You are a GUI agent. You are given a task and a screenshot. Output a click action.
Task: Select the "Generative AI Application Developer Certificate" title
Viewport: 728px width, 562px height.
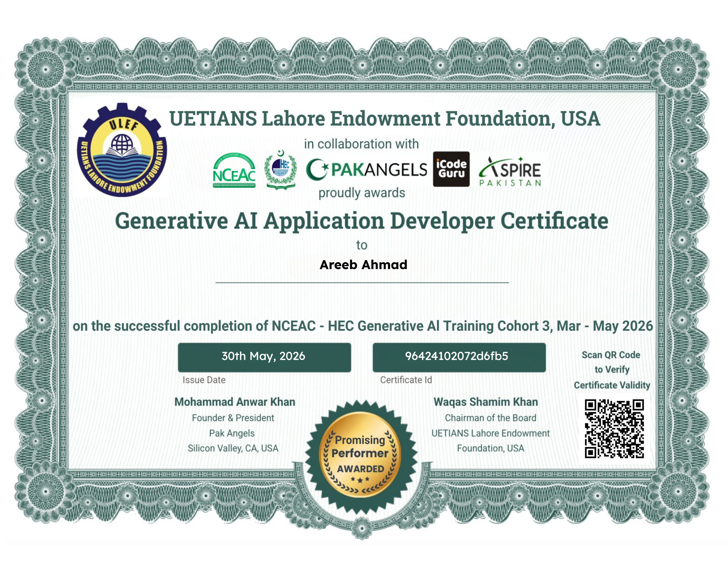[362, 221]
